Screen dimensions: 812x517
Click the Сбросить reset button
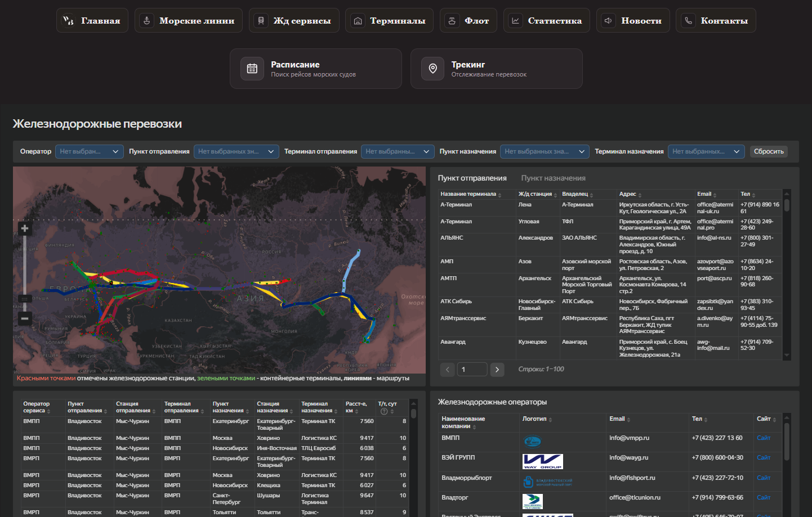[x=769, y=151]
